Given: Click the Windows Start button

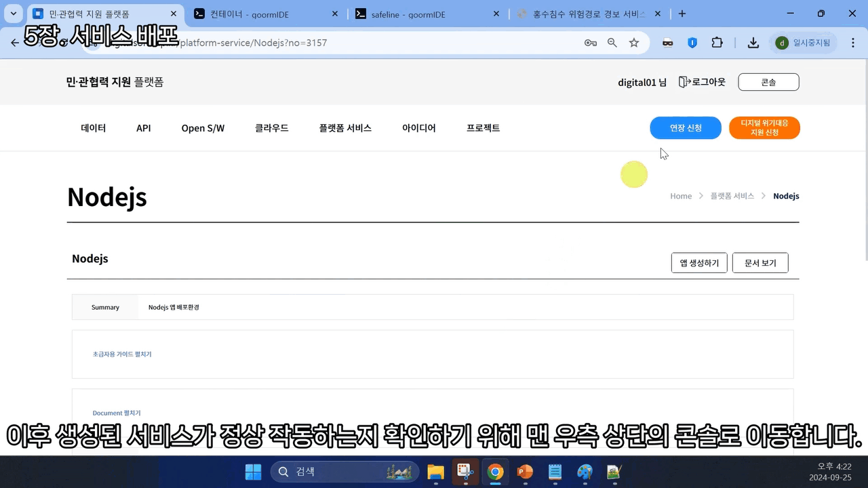Looking at the screenshot, I should coord(253,472).
